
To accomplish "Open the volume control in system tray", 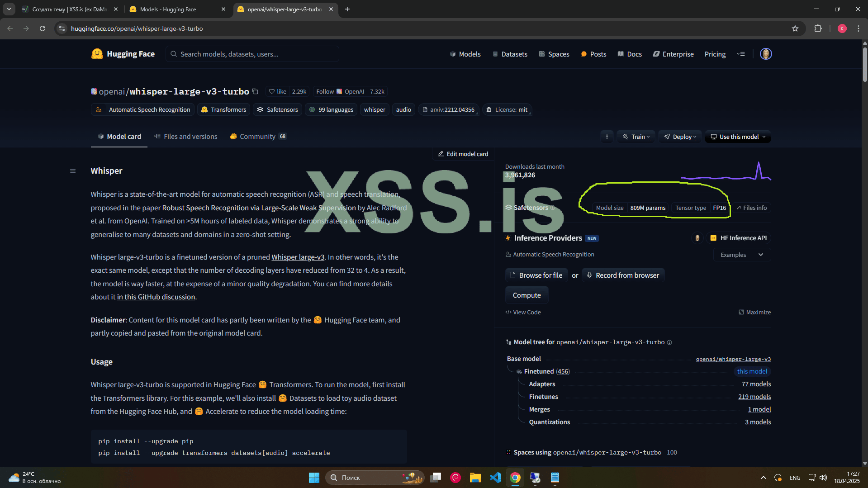I will tap(823, 478).
